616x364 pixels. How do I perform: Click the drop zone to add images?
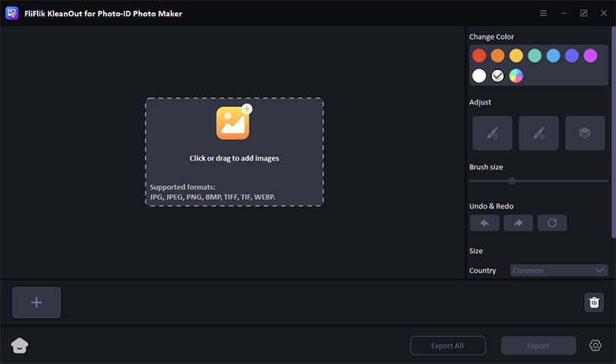pos(234,152)
